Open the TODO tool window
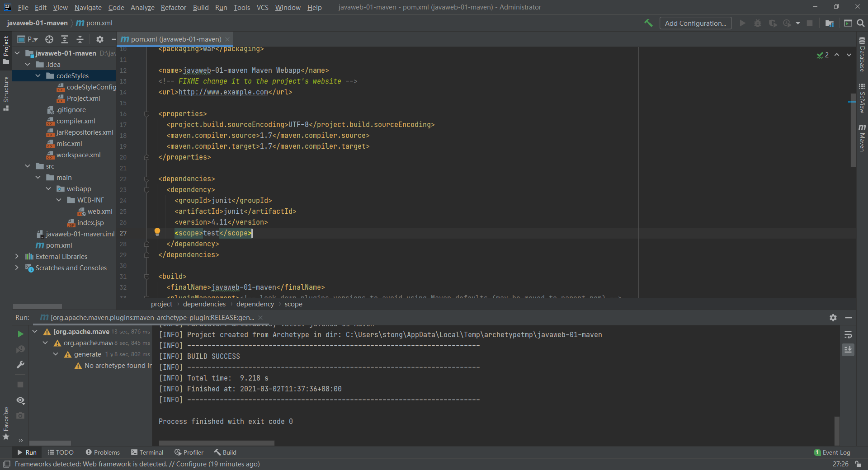Viewport: 868px width, 470px height. tap(61, 452)
